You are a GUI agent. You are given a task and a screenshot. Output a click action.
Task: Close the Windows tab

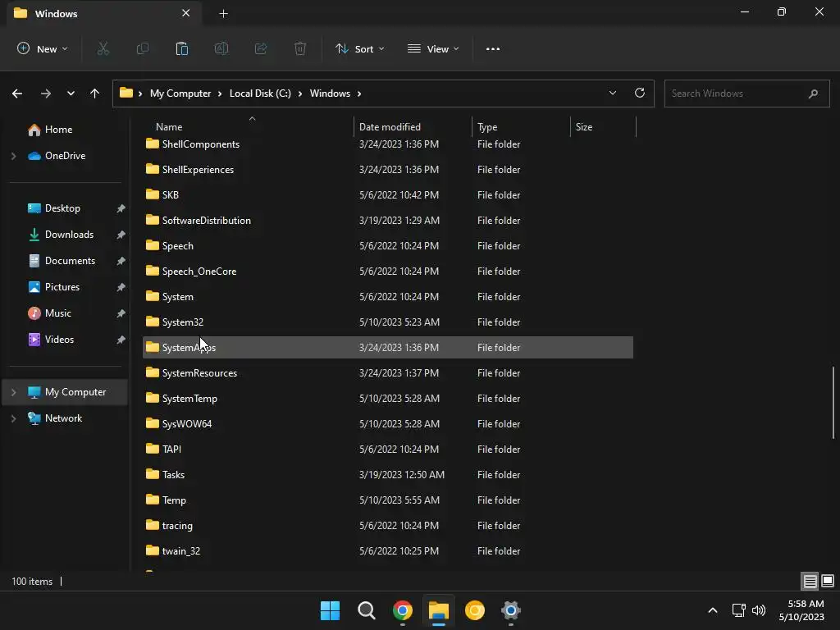pos(186,13)
